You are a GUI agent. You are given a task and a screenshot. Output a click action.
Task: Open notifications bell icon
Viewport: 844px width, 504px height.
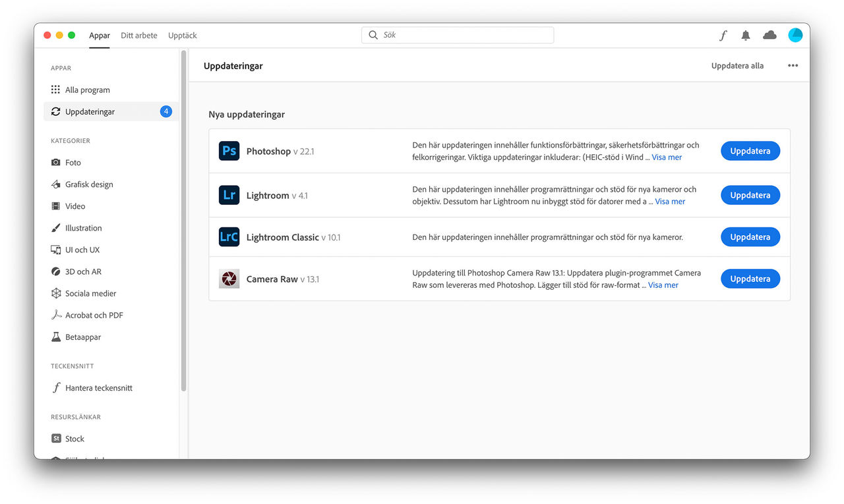point(746,36)
